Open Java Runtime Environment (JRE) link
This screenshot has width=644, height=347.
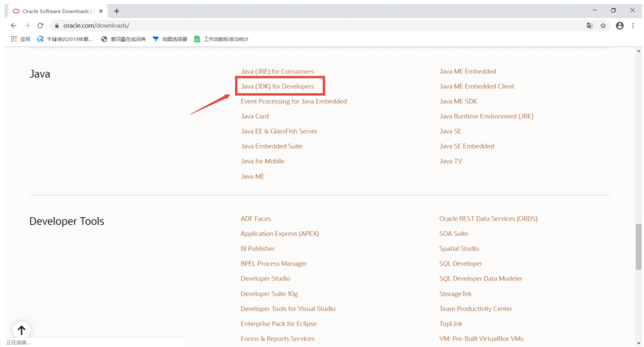click(x=486, y=116)
